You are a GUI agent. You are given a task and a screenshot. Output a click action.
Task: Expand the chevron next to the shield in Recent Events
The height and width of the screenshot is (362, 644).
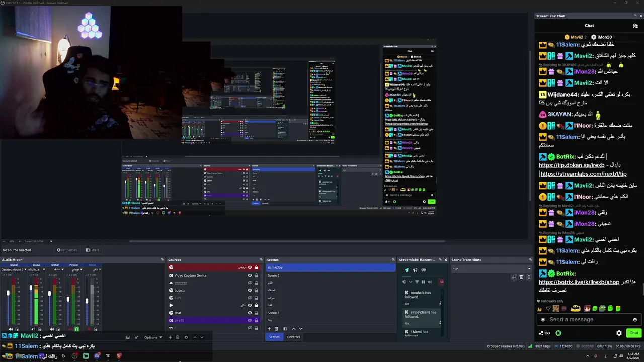tap(410, 282)
